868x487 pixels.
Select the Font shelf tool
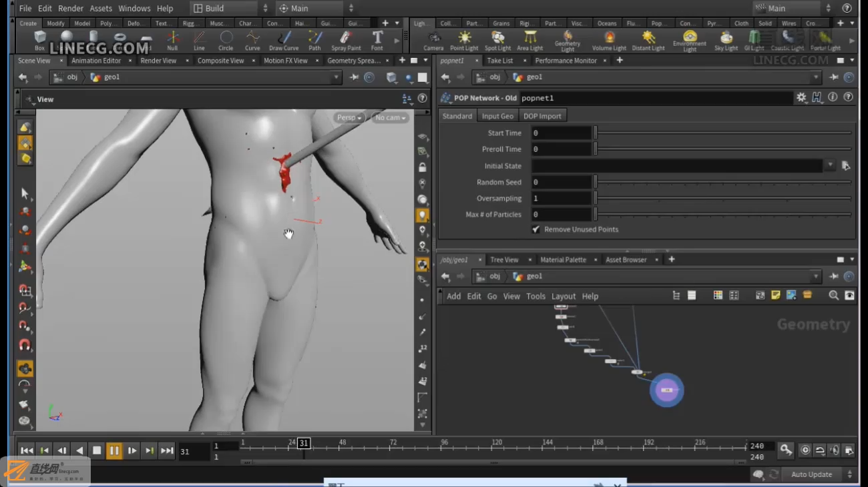(x=377, y=40)
